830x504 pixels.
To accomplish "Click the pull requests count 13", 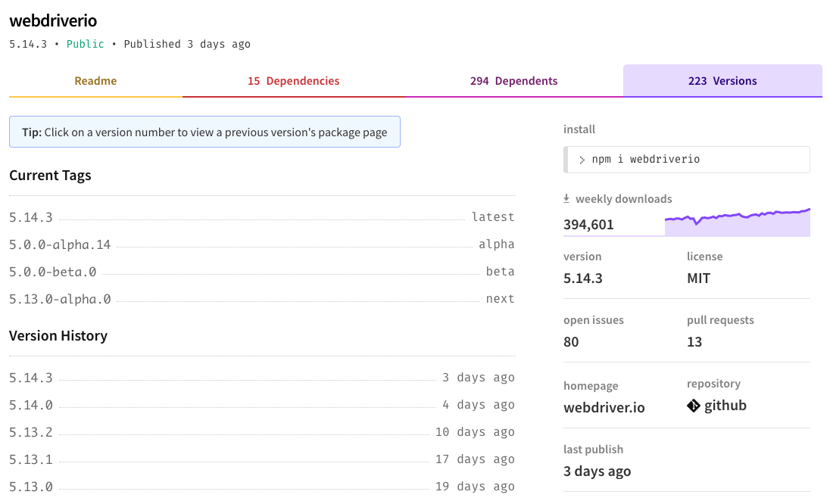I will 694,341.
